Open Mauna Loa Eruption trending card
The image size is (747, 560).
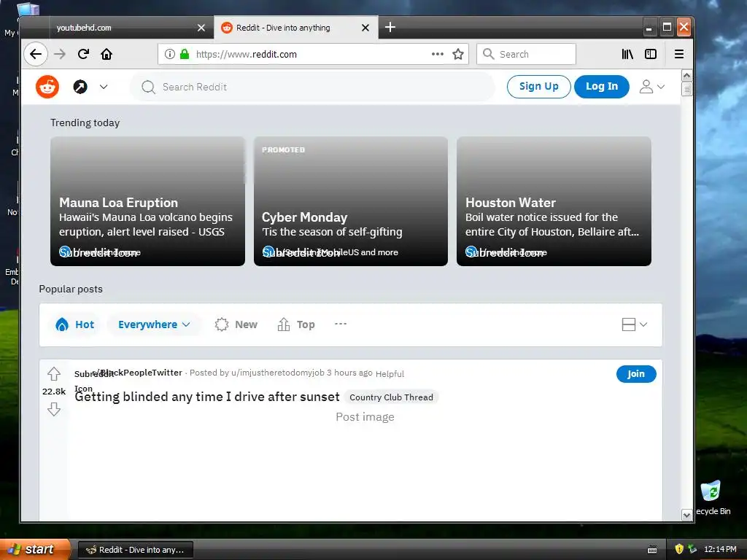147,201
